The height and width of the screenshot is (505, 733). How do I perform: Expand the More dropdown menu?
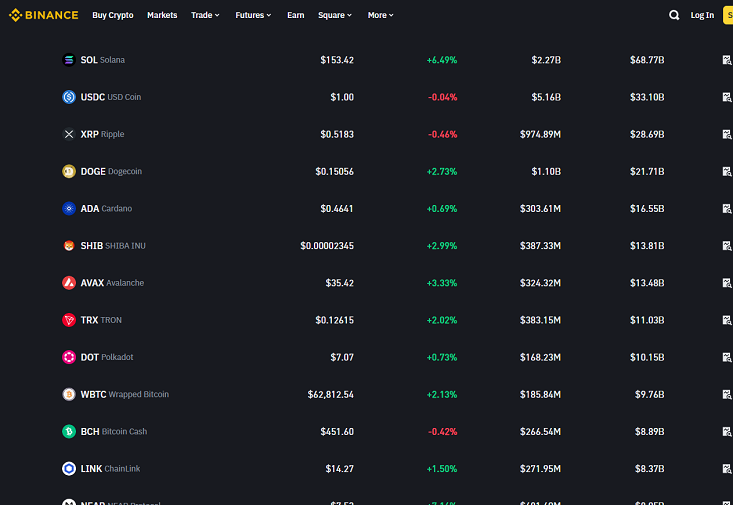[381, 15]
